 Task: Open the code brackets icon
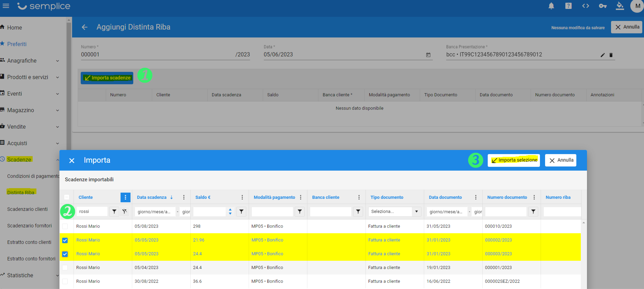coord(586,6)
